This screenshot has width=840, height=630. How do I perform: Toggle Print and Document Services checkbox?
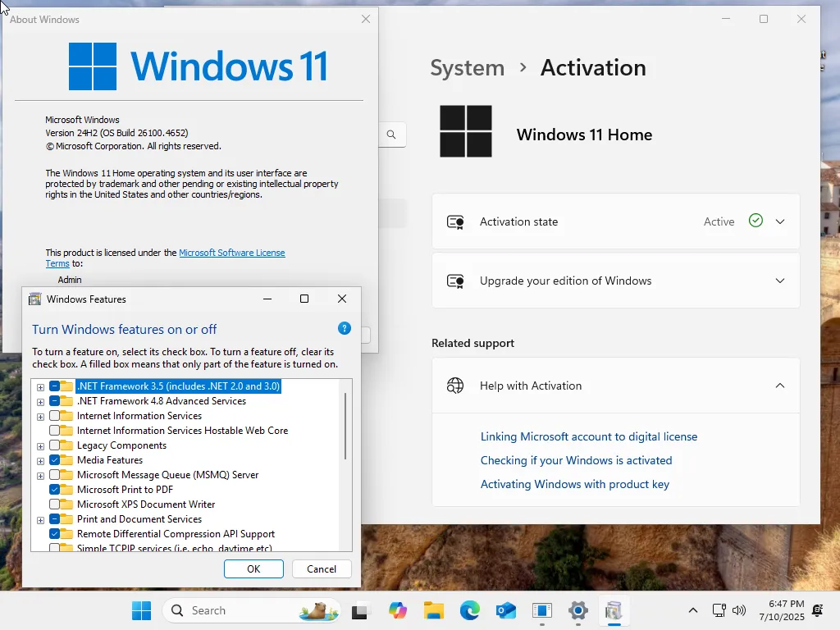[x=55, y=519]
